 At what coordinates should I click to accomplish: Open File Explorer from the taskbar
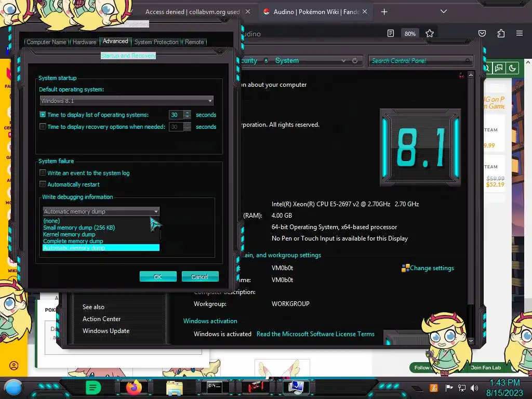pyautogui.click(x=175, y=388)
